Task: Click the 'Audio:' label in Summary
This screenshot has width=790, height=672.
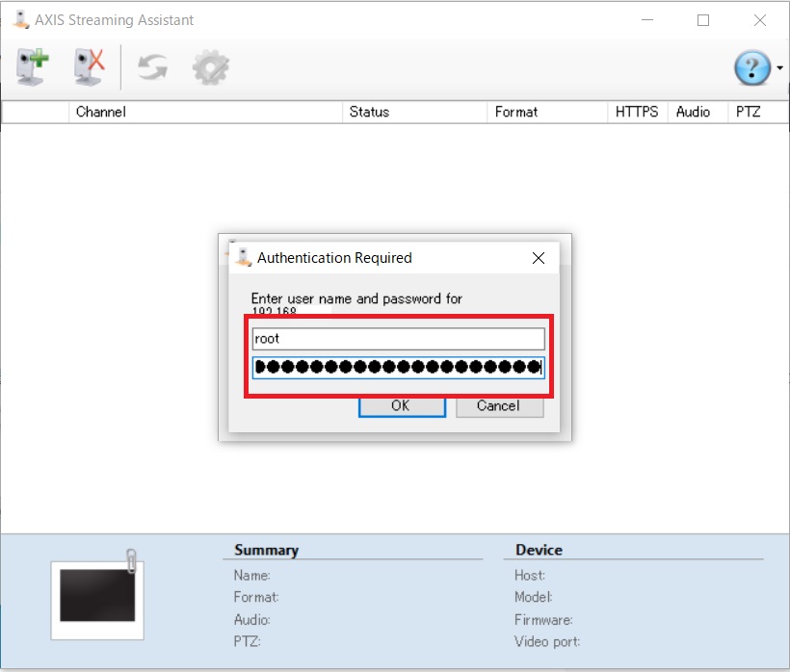Action: tap(251, 620)
